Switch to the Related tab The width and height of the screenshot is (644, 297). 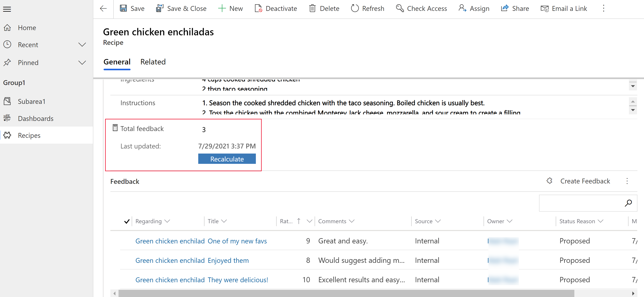(152, 62)
